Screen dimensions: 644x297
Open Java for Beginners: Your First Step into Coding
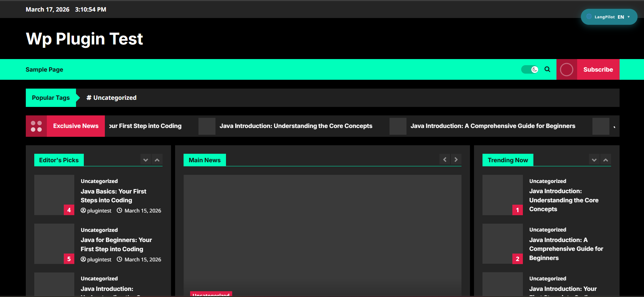(x=116, y=244)
